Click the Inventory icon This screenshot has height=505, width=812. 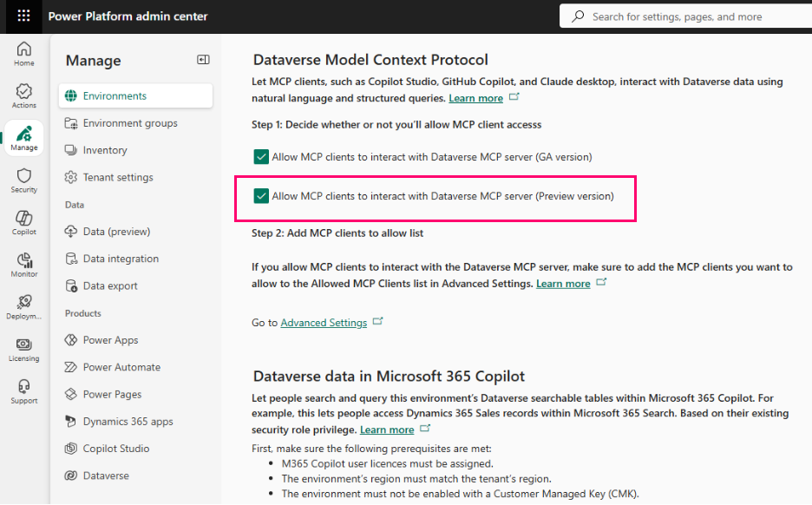click(x=71, y=150)
